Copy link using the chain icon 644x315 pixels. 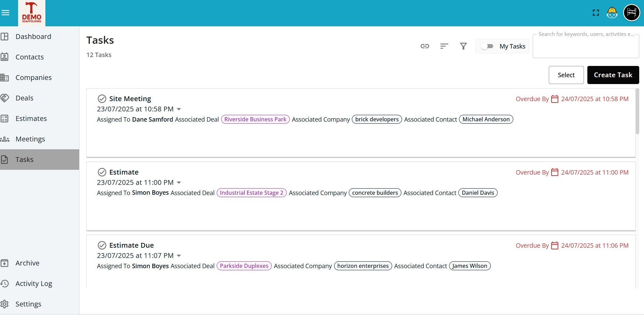coord(425,46)
